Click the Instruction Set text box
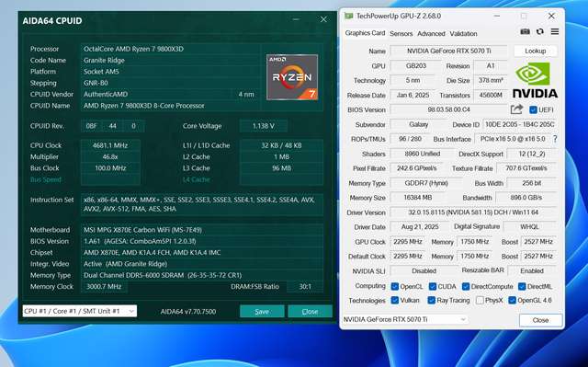 point(202,204)
